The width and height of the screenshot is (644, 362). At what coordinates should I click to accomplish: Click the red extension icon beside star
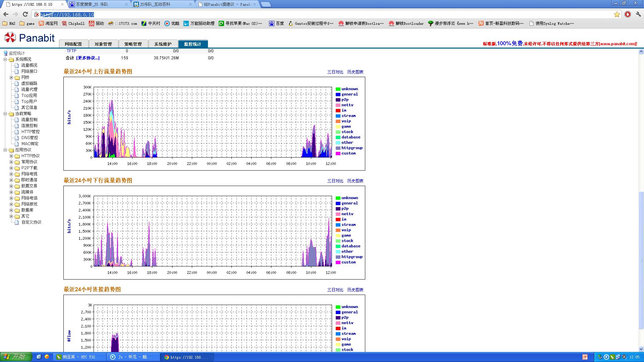(x=628, y=14)
